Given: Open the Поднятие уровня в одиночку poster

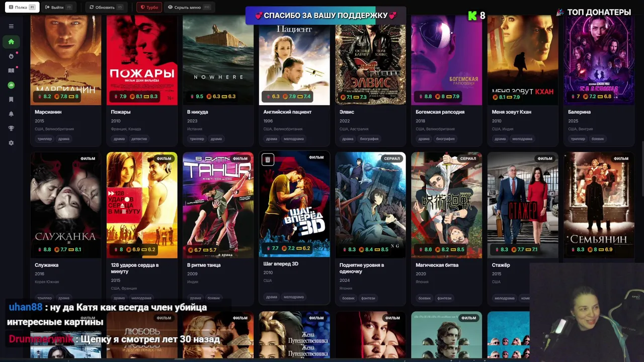Looking at the screenshot, I should pos(370,205).
